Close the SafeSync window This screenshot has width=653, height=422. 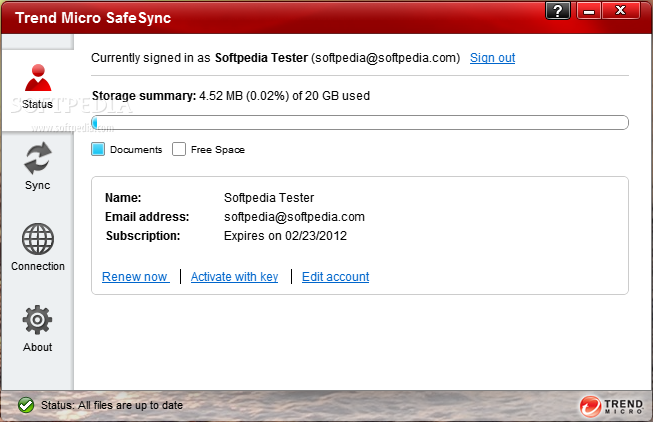(x=621, y=10)
